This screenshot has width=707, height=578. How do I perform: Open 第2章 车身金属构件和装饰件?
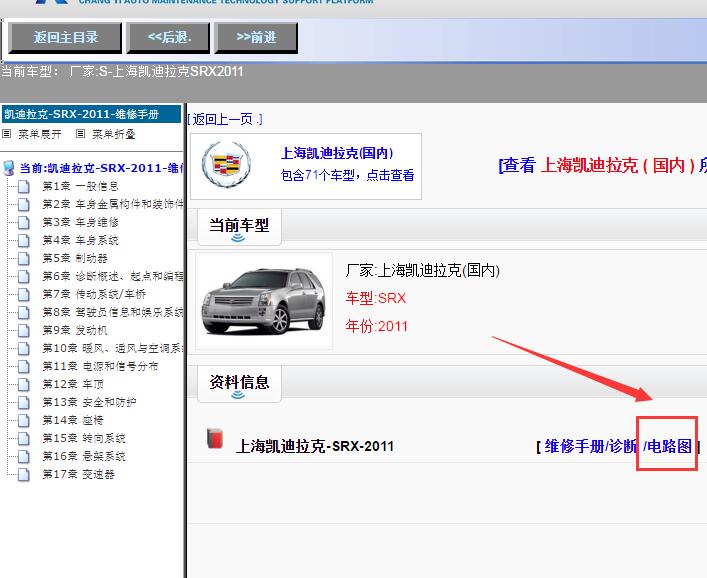point(113,204)
